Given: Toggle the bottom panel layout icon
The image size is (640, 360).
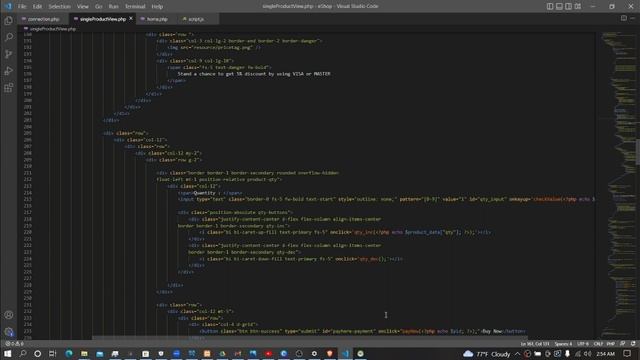Looking at the screenshot, I should tap(559, 6).
